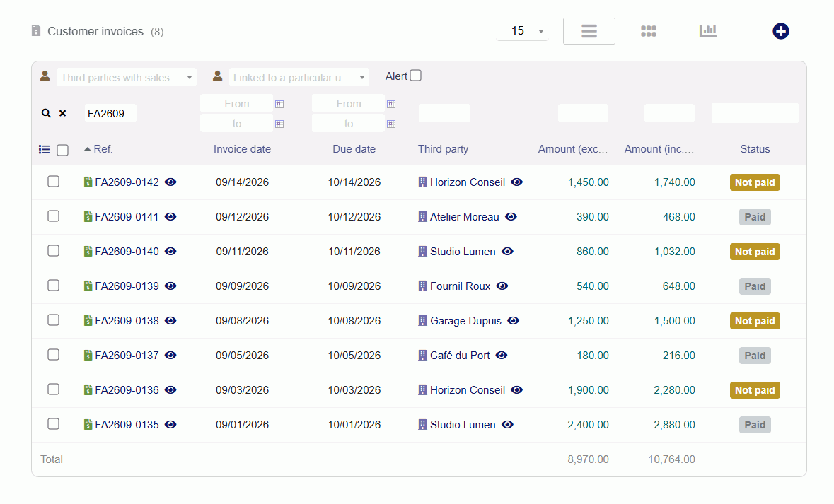Viewport: 834px width, 504px height.
Task: Click amount 2,400.00 in FA2609-0135 row
Action: [x=588, y=425]
